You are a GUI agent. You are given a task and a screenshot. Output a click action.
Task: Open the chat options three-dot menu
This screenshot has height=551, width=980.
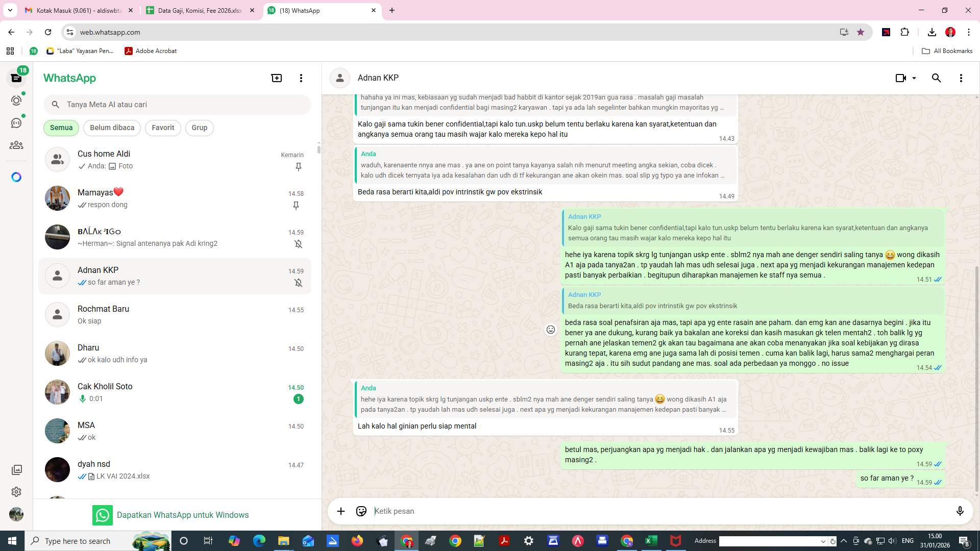click(961, 78)
